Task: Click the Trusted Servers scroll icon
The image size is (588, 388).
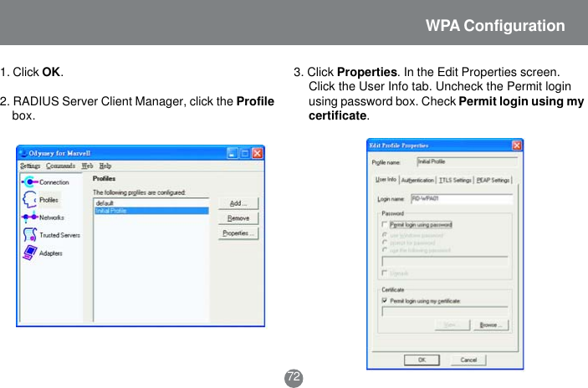Action: (x=30, y=235)
